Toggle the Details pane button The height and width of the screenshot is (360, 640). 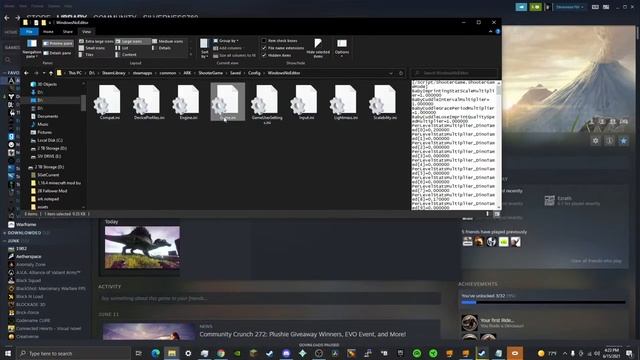(58, 53)
